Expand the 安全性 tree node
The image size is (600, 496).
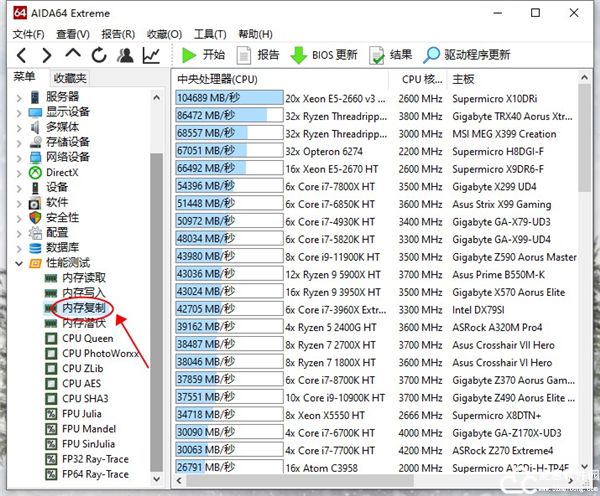[19, 219]
